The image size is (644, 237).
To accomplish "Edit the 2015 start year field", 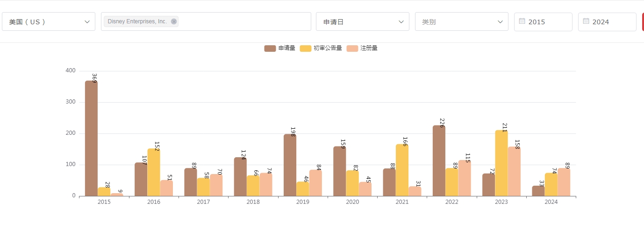I will (x=543, y=21).
